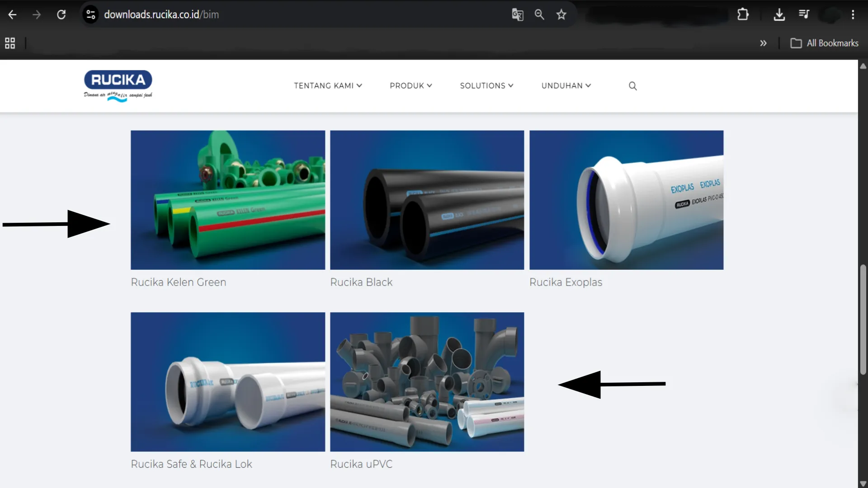Open Google Translate for this page
The width and height of the screenshot is (868, 488).
pos(517,14)
